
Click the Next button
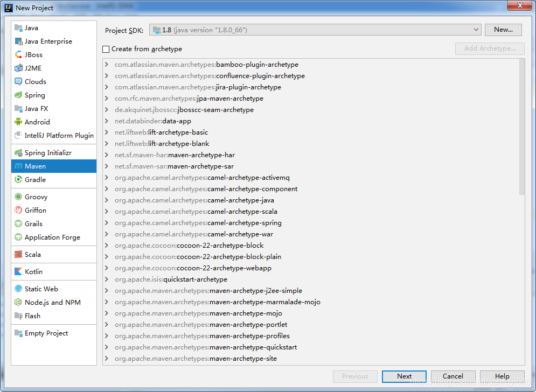coord(404,376)
